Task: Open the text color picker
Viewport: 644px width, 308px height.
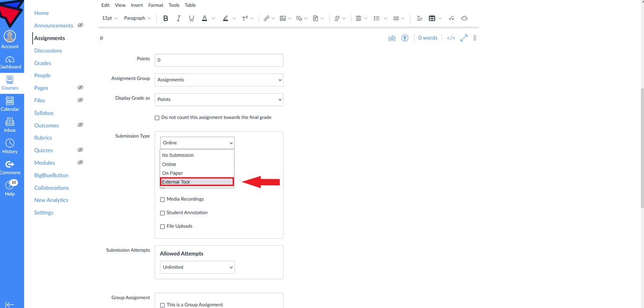Action: pyautogui.click(x=205, y=18)
